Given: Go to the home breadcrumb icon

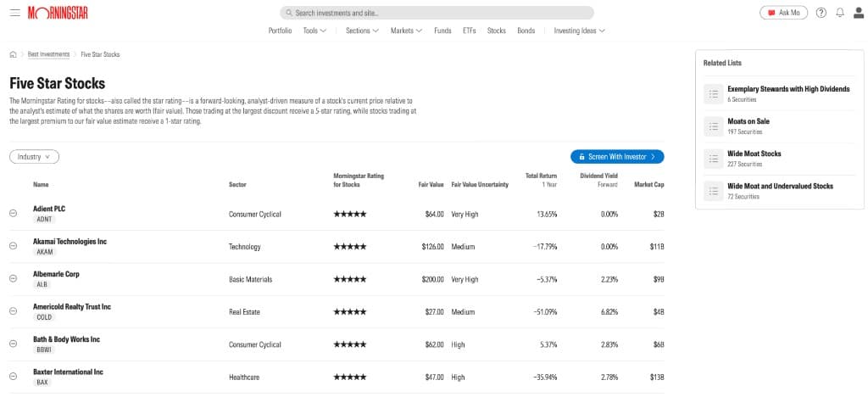Looking at the screenshot, I should point(14,54).
